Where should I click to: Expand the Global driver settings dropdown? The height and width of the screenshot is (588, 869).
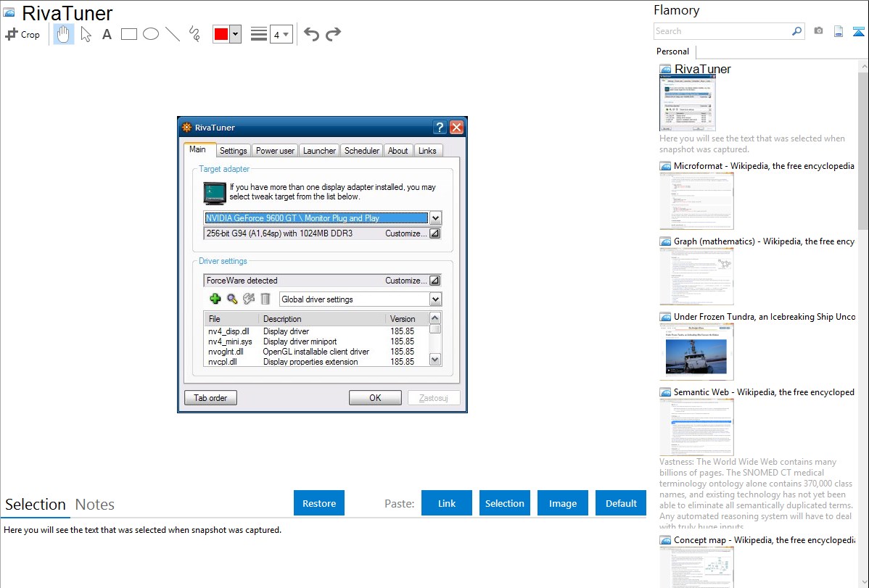click(435, 299)
